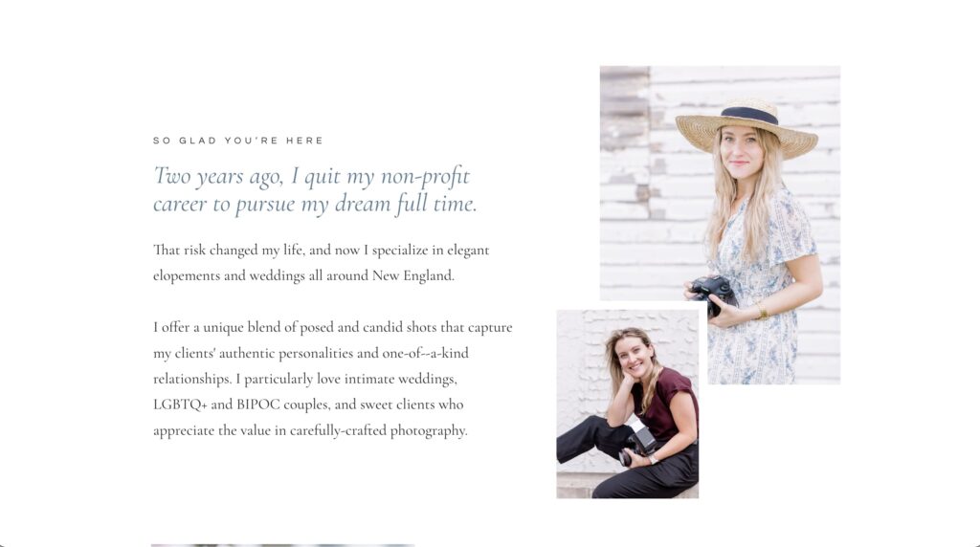Click the partial image strip at page bottom
980x547 pixels.
(282, 544)
